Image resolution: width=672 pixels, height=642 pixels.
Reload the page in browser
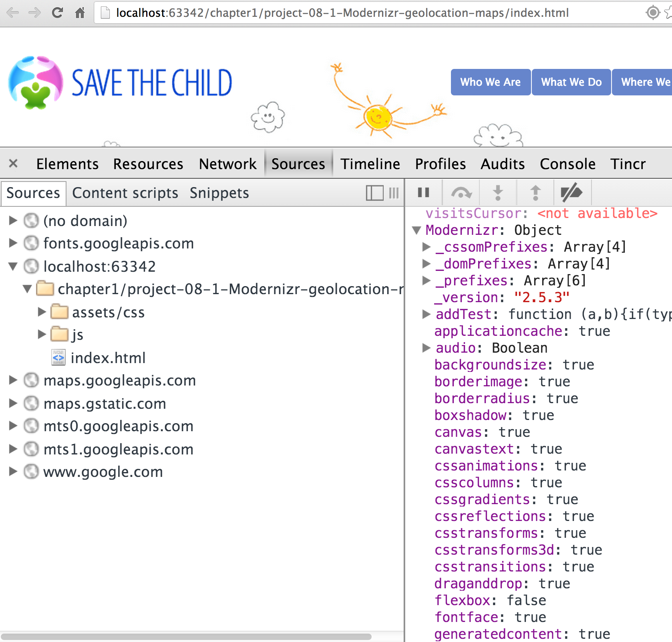pyautogui.click(x=58, y=13)
